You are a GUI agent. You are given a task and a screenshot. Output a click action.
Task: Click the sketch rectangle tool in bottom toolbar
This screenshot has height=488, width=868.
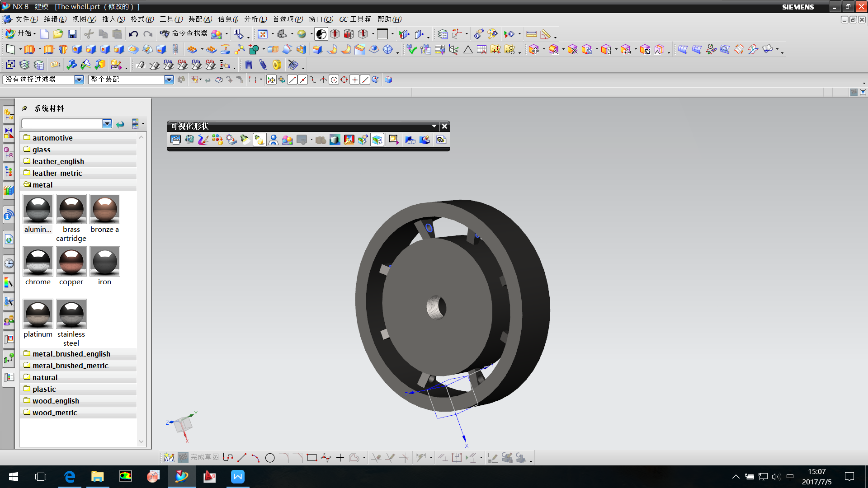point(312,458)
